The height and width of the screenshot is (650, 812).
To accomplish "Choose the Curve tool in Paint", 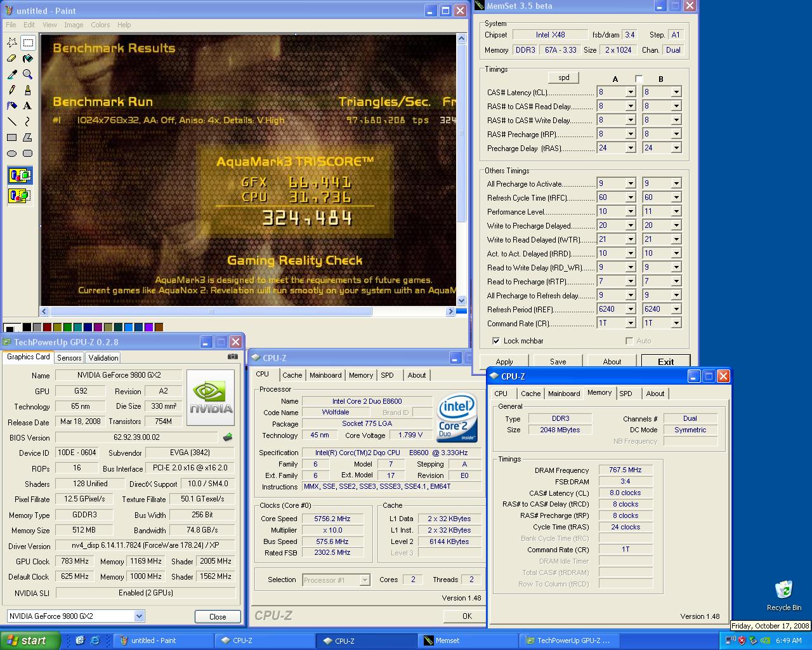I will 28,122.
